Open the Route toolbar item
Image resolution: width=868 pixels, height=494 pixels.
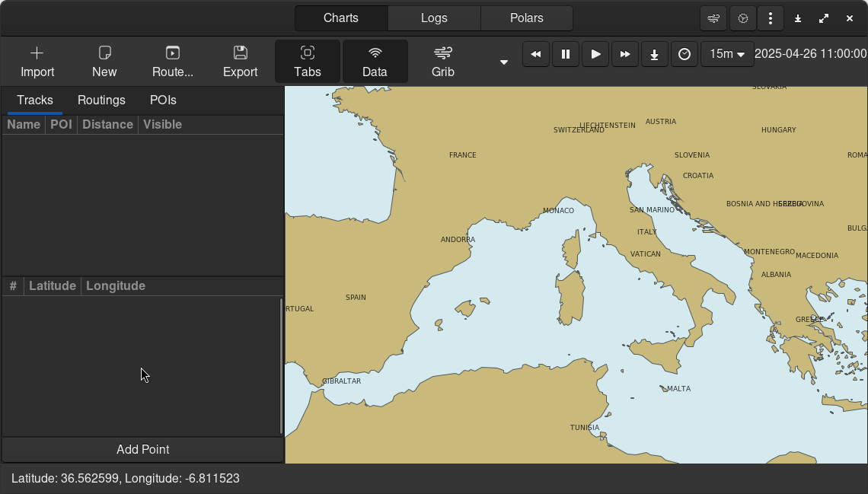pos(173,62)
